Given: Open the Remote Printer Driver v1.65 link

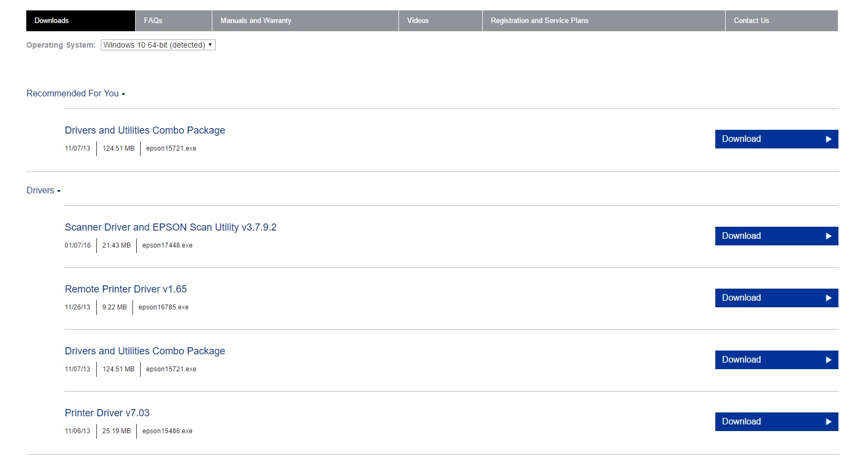Looking at the screenshot, I should click(x=125, y=289).
